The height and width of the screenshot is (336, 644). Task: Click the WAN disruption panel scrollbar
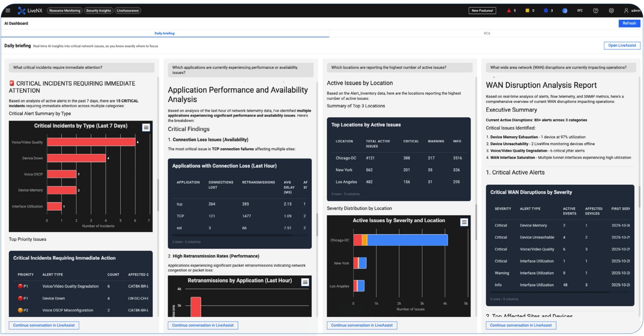(639, 197)
